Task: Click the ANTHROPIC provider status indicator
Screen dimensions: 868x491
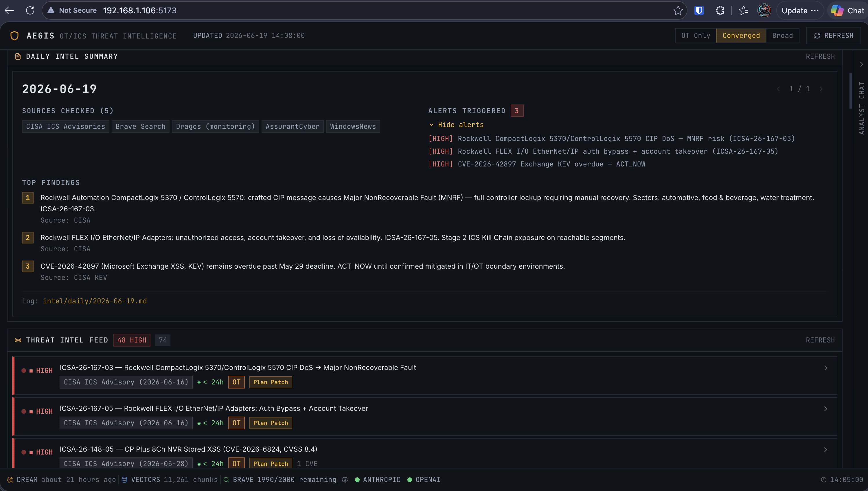Action: click(377, 479)
